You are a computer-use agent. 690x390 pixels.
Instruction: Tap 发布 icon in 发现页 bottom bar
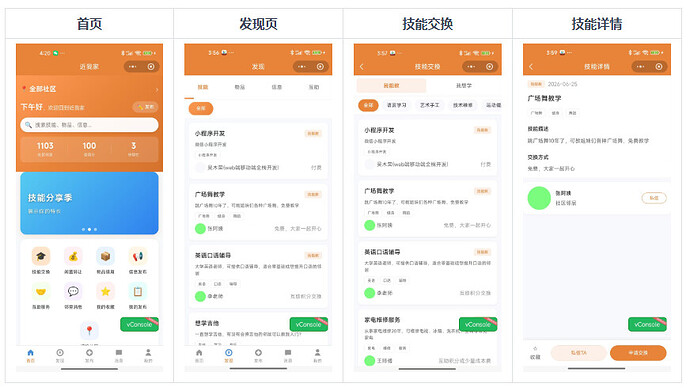point(258,353)
